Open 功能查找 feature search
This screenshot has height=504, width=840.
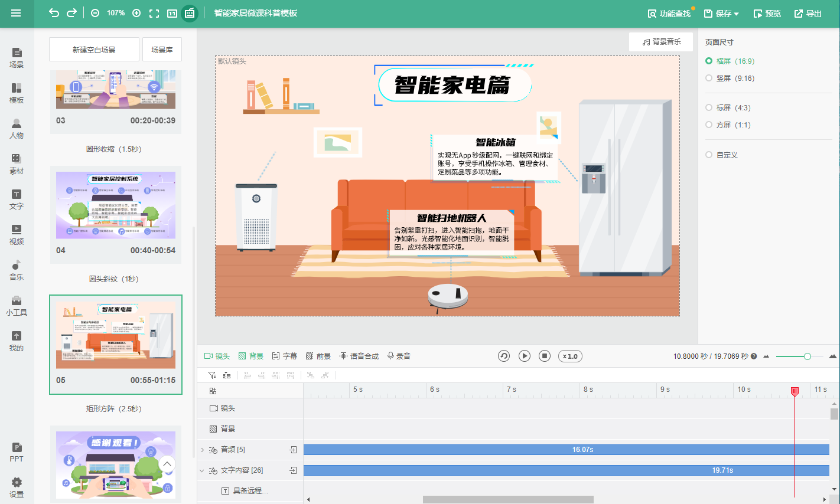point(669,14)
